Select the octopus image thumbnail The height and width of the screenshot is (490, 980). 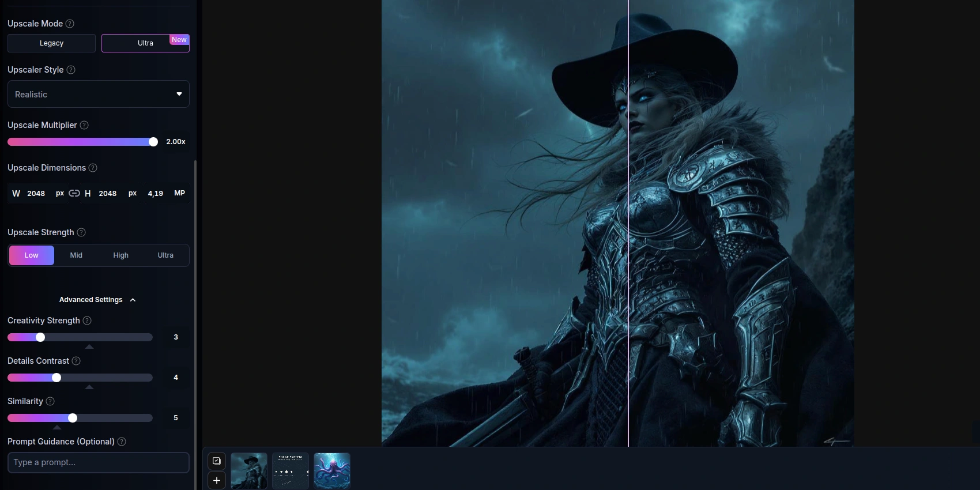[x=332, y=471]
